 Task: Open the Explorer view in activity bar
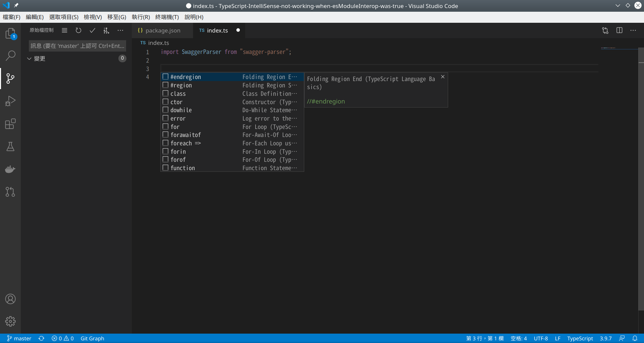click(10, 33)
